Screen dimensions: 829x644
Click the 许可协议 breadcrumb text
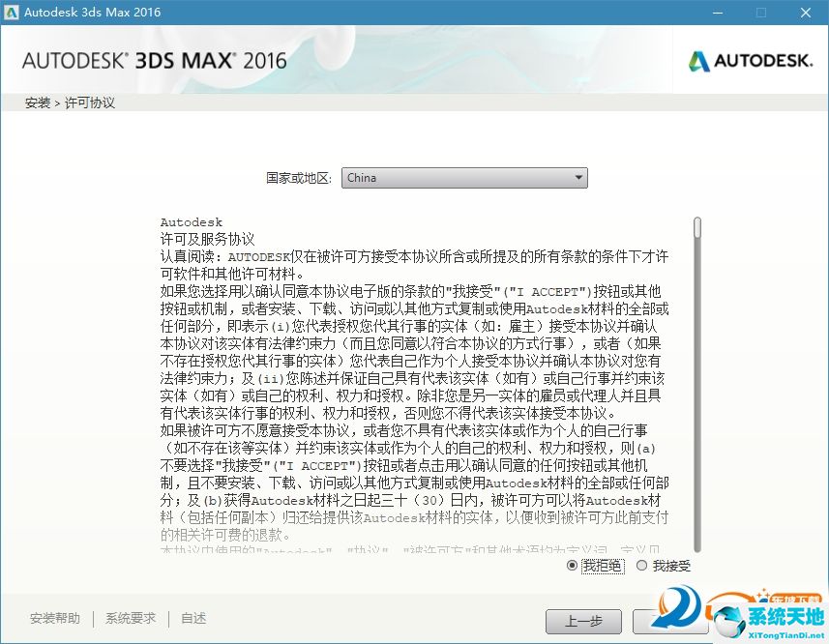pos(89,102)
